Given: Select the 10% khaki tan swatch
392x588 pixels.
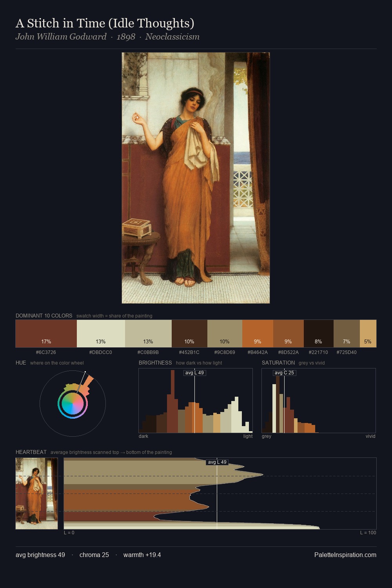Looking at the screenshot, I should pos(225,334).
